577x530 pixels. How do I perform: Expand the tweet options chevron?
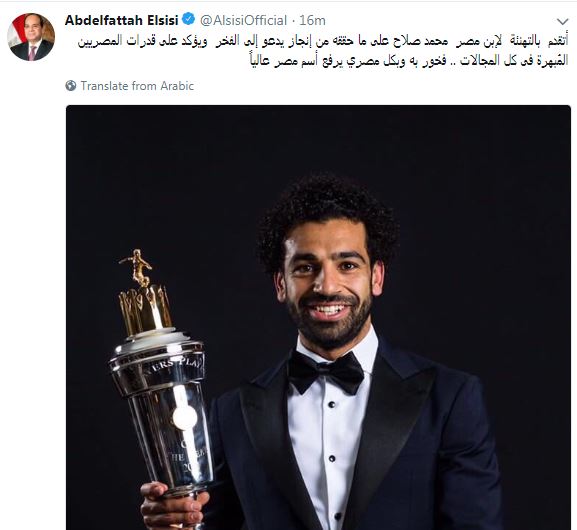pyautogui.click(x=563, y=21)
